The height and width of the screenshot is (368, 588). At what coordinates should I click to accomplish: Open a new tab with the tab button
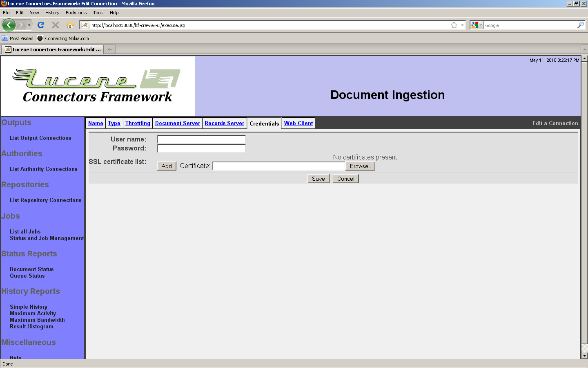click(109, 49)
